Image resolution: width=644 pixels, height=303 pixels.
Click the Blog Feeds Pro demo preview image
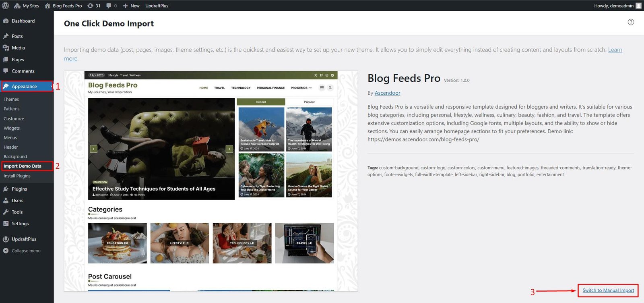point(211,181)
